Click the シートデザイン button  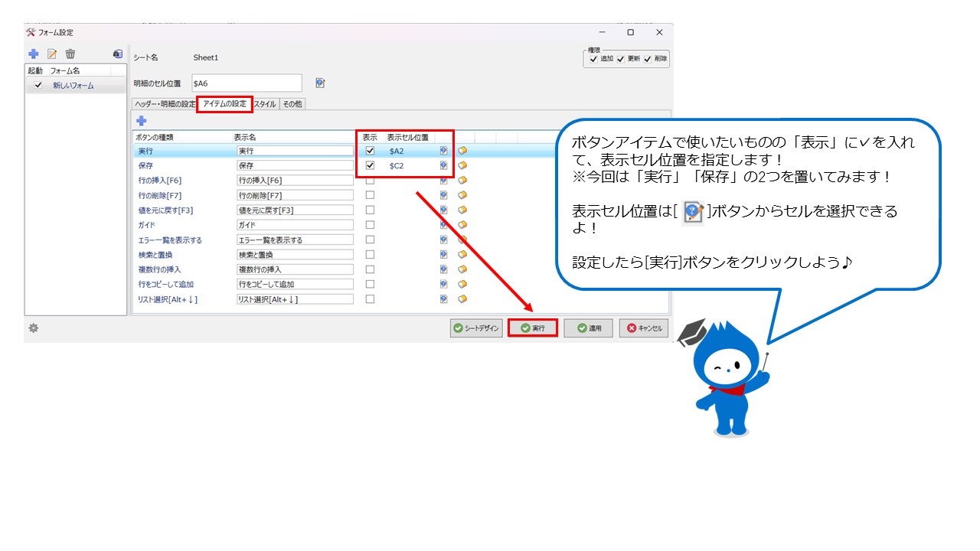click(475, 328)
